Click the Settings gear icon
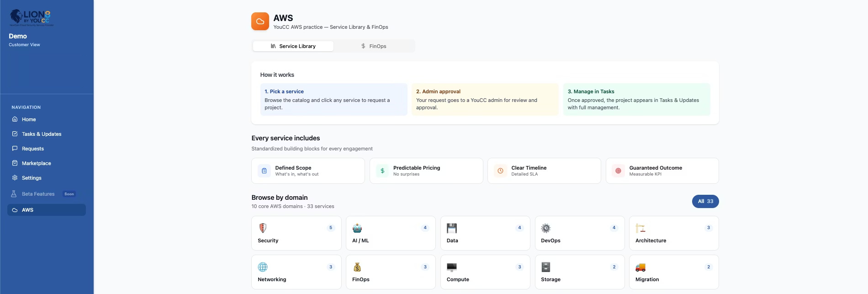Image resolution: width=868 pixels, height=294 pixels. point(15,178)
